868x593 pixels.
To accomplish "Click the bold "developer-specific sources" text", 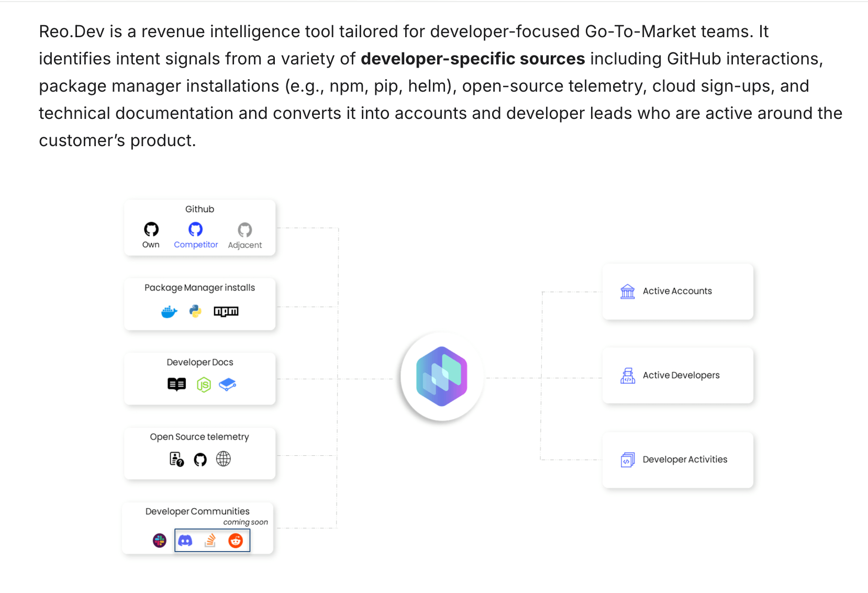I will click(472, 59).
